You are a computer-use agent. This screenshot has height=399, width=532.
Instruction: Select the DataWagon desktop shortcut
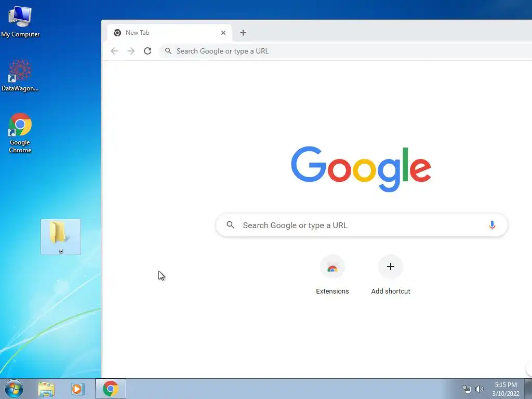click(20, 75)
